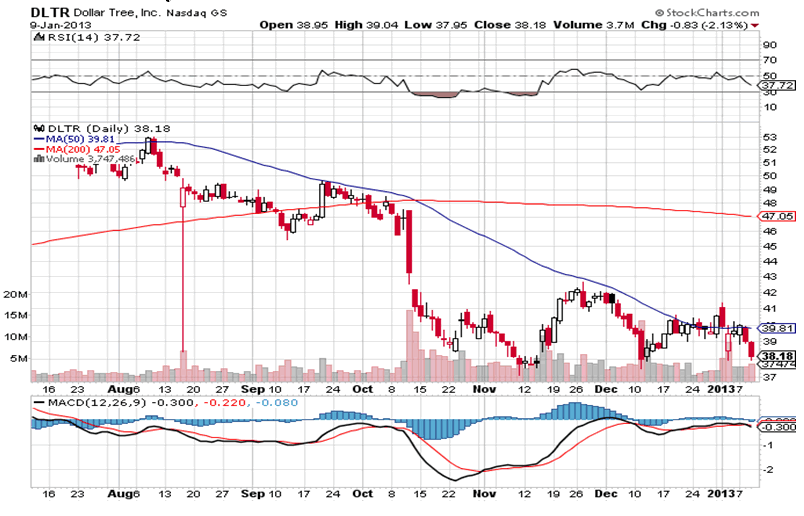804x516 pixels.
Task: Click the 70 level on the RSI axis
Action: coord(770,61)
